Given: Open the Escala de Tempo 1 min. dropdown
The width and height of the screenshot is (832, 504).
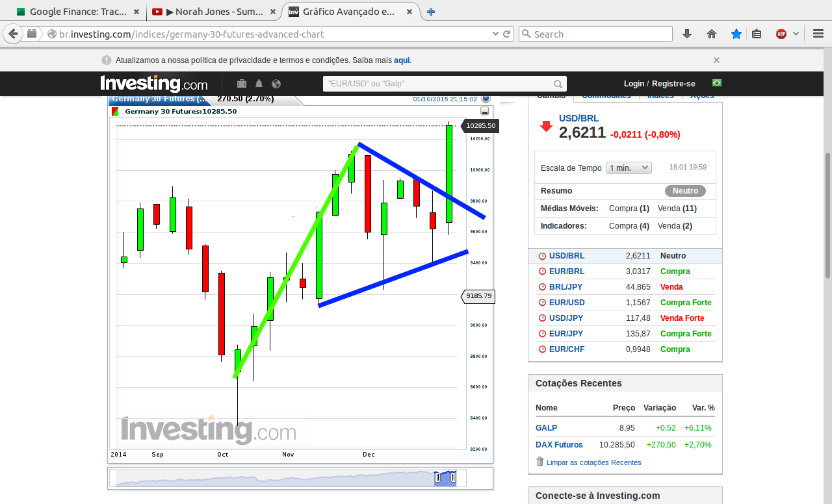Looking at the screenshot, I should pos(629,168).
